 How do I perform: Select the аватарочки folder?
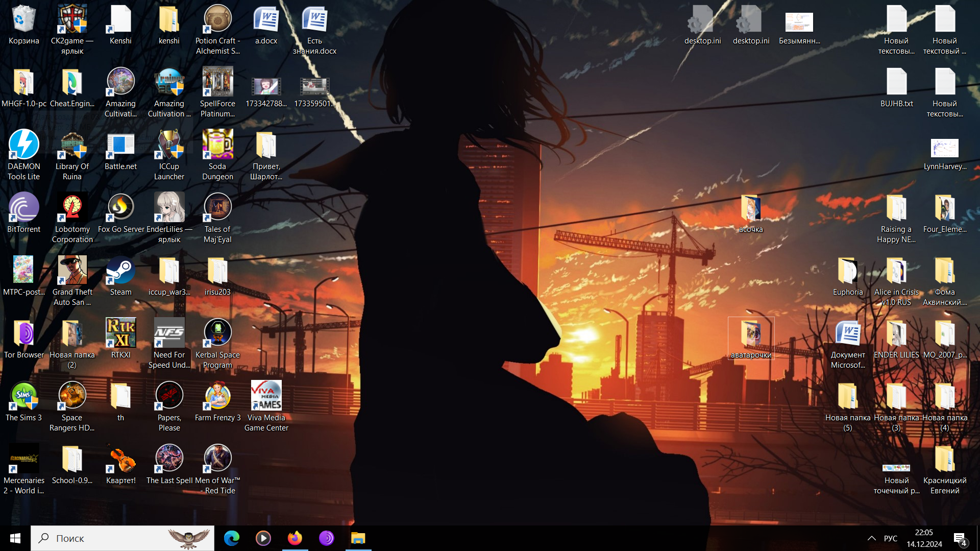click(751, 339)
